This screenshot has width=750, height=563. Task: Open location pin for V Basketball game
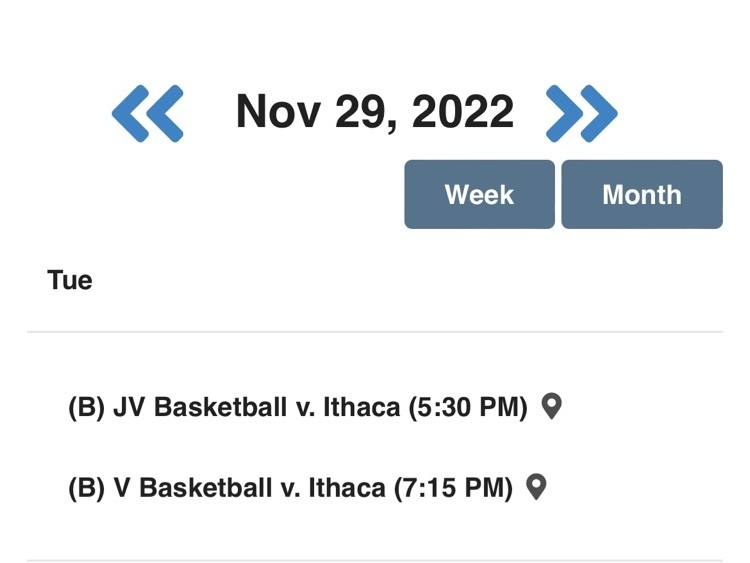click(536, 487)
